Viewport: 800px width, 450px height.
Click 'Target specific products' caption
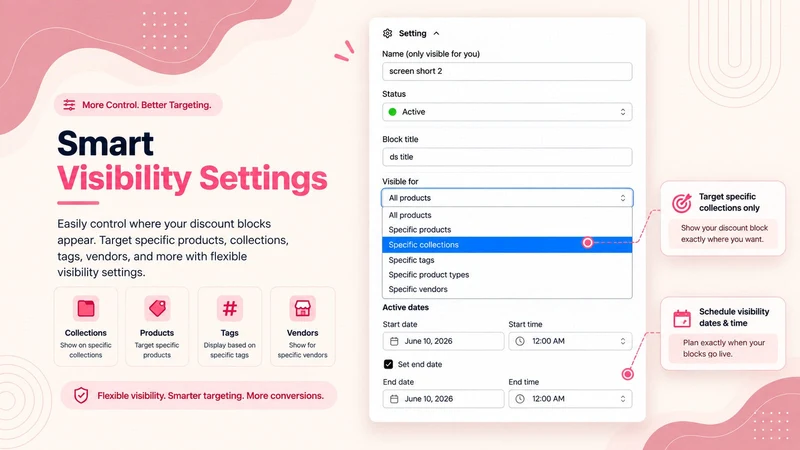(157, 350)
